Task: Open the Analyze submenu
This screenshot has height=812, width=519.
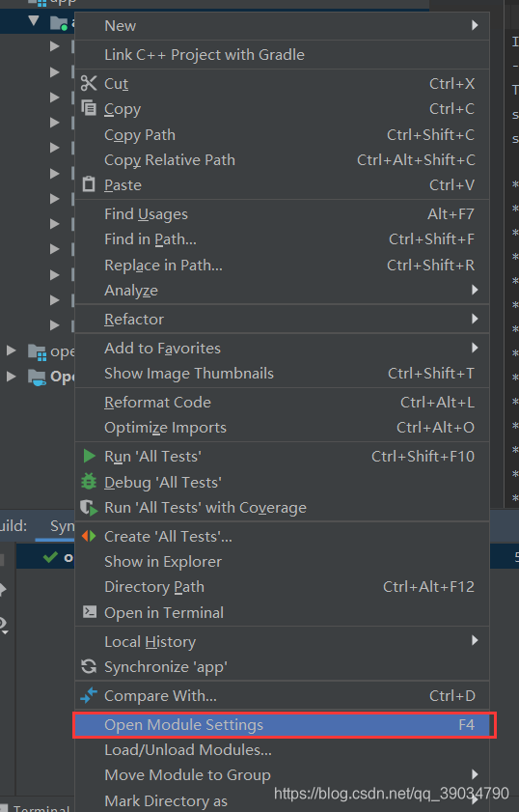Action: [x=282, y=290]
